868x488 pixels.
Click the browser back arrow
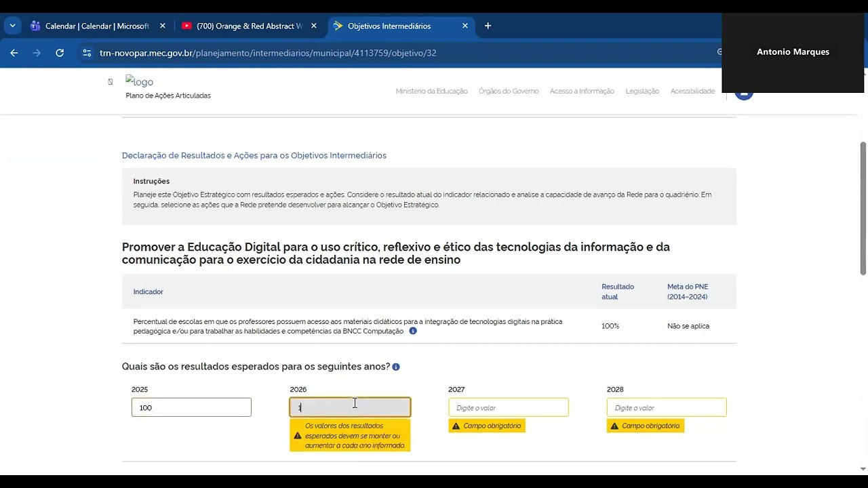click(x=14, y=52)
